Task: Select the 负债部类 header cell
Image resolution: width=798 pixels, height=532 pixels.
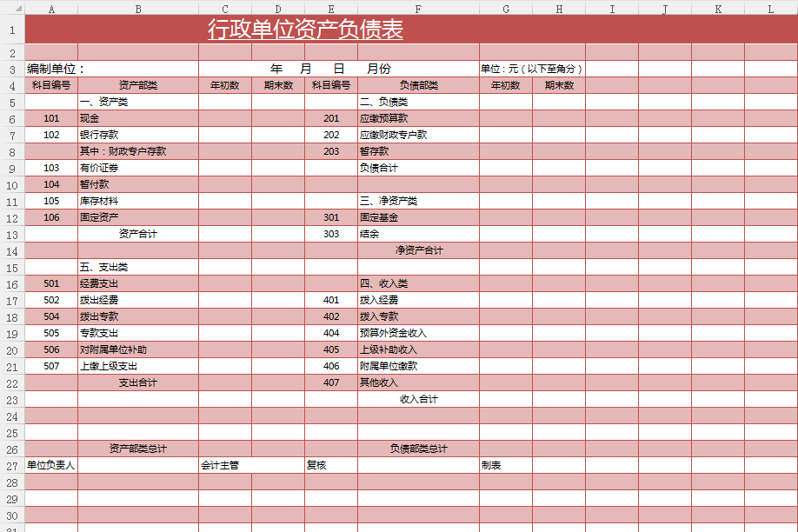Action: 418,85
